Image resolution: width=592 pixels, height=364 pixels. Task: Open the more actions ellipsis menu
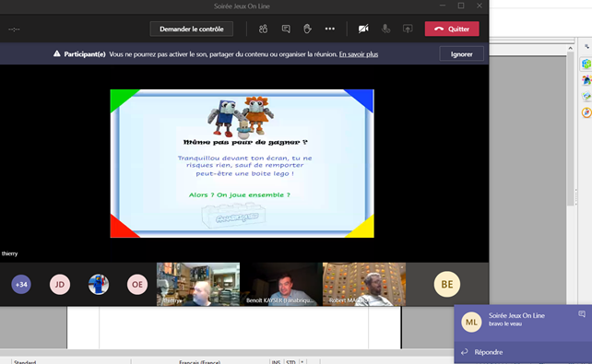tap(329, 29)
